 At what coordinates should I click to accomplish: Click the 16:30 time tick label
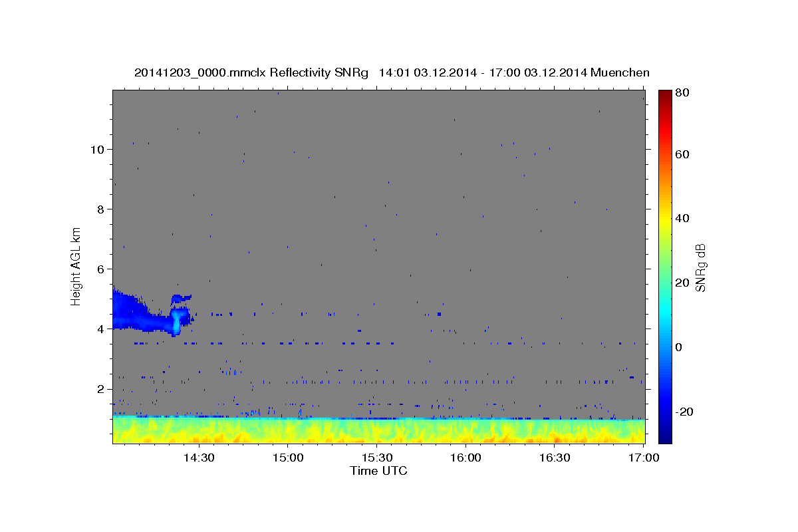(555, 458)
